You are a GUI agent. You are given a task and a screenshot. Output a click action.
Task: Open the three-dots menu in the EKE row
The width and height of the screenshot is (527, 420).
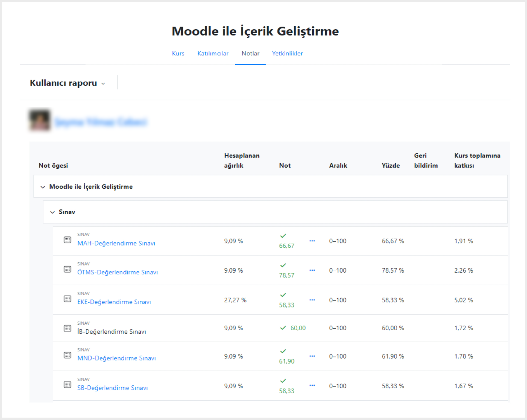point(312,300)
